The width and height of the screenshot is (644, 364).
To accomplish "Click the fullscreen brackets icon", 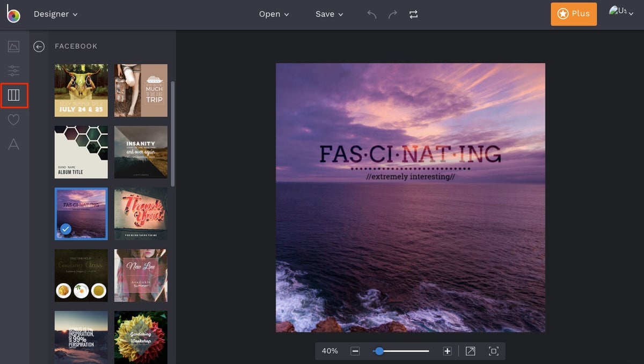I will pyautogui.click(x=494, y=351).
